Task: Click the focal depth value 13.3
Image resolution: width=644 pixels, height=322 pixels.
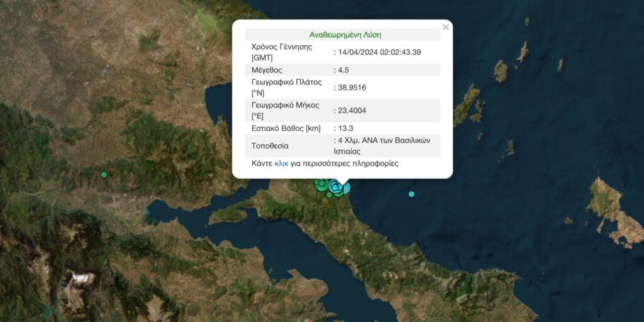Action: (x=346, y=128)
